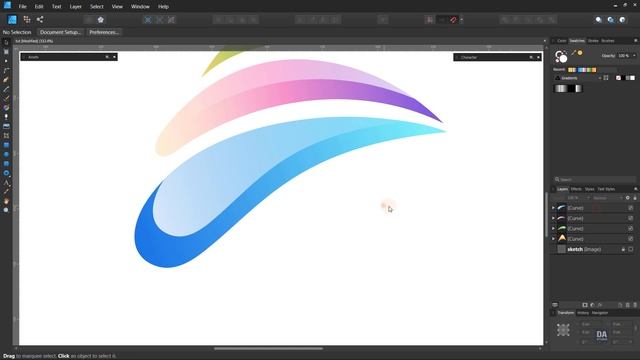Viewport: 640px width, 360px height.
Task: Switch to Export persona icon
Action: 40,19
